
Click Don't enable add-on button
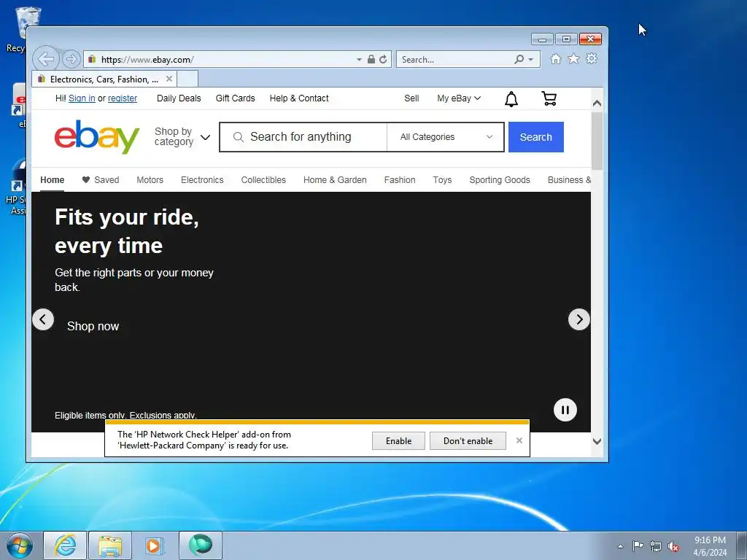(x=468, y=441)
